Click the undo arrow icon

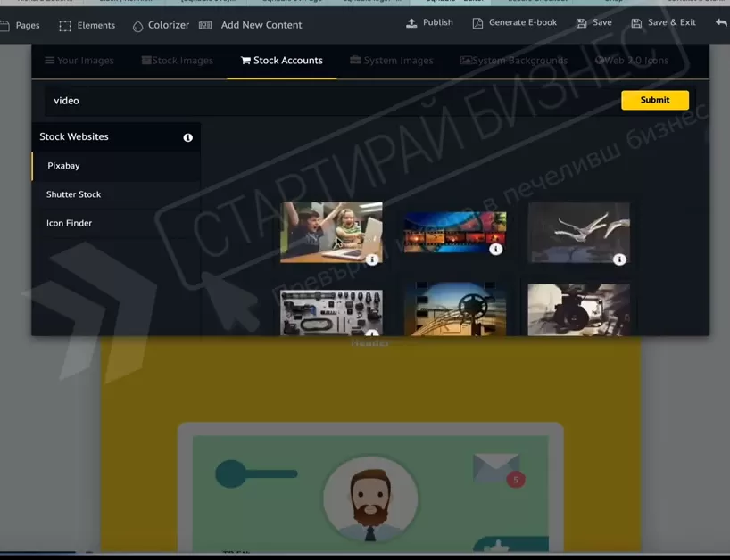point(722,22)
